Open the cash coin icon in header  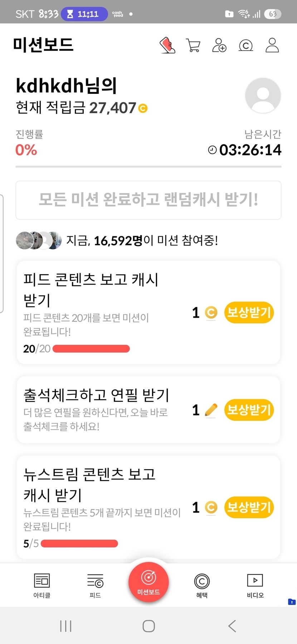coord(245,46)
